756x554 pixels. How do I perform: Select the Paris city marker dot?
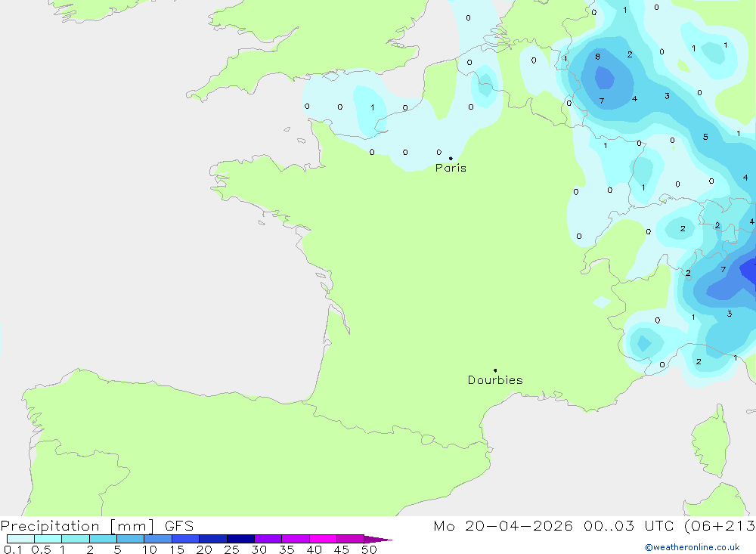tap(451, 158)
